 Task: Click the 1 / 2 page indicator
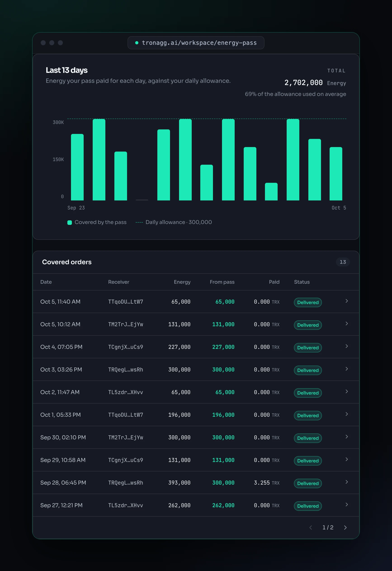(328, 528)
